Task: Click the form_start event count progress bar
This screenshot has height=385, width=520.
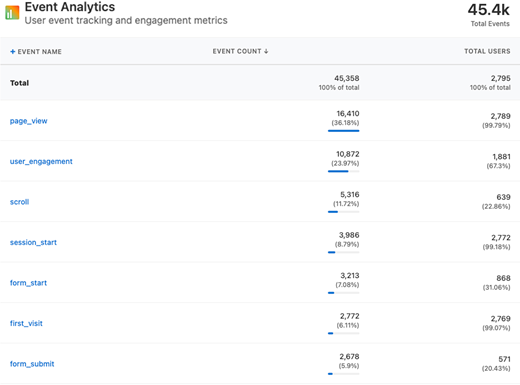Action: tap(343, 293)
